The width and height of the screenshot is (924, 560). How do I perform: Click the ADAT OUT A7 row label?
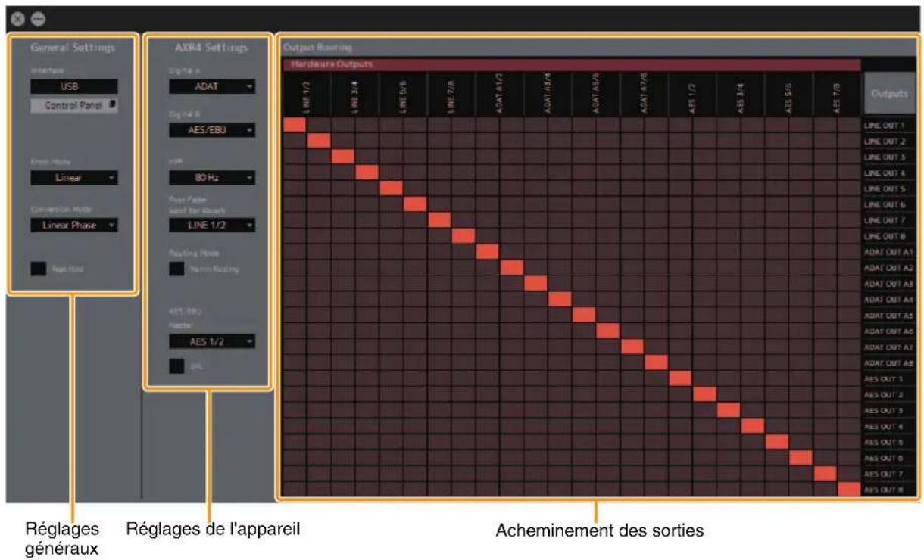888,347
